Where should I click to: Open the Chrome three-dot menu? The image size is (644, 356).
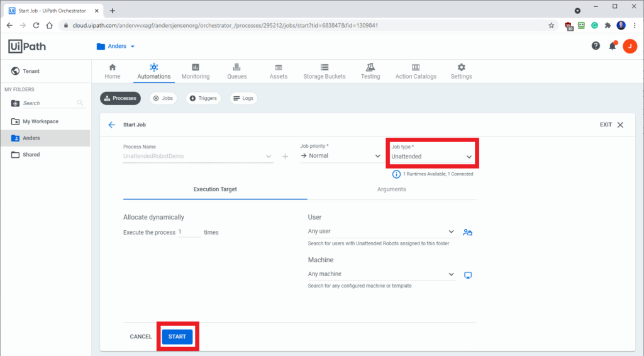click(x=635, y=25)
